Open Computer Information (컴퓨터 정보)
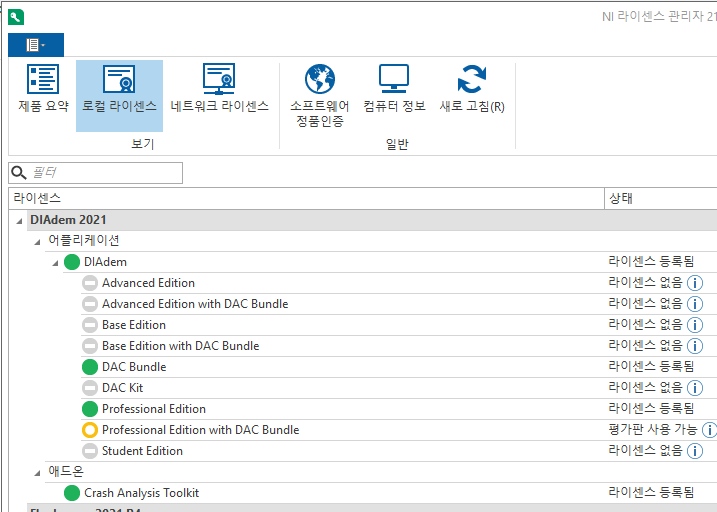 click(x=394, y=89)
